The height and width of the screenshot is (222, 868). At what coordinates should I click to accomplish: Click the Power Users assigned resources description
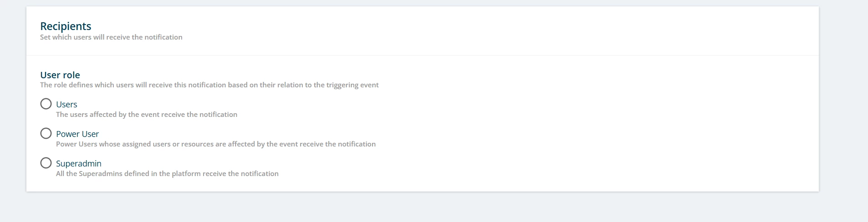coord(216,144)
